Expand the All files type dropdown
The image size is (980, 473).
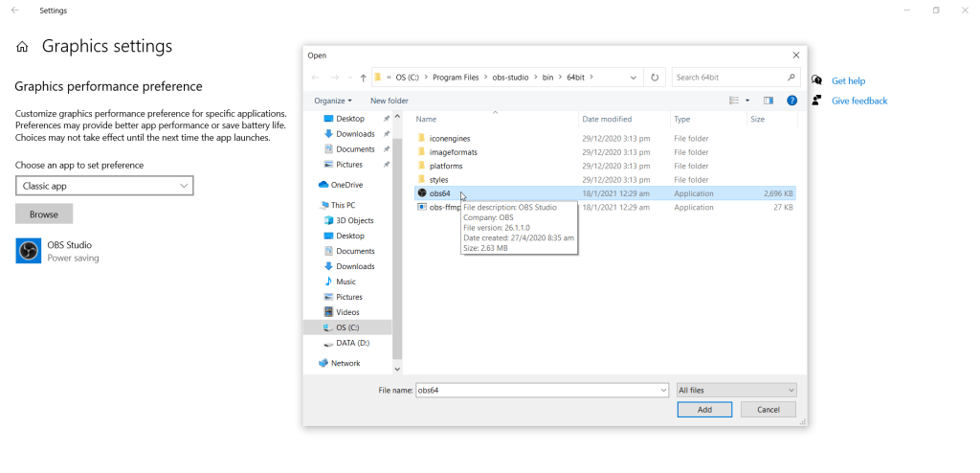(736, 391)
